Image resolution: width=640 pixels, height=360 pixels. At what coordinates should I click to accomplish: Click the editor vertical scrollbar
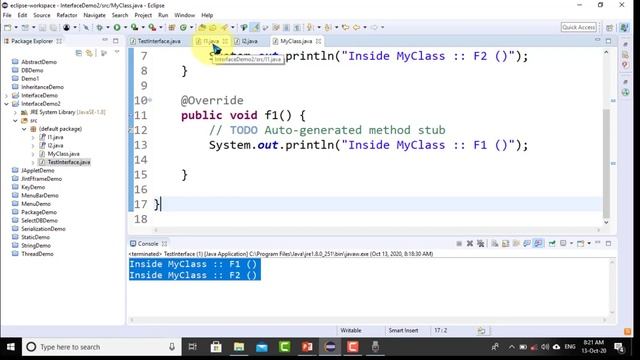[606, 163]
